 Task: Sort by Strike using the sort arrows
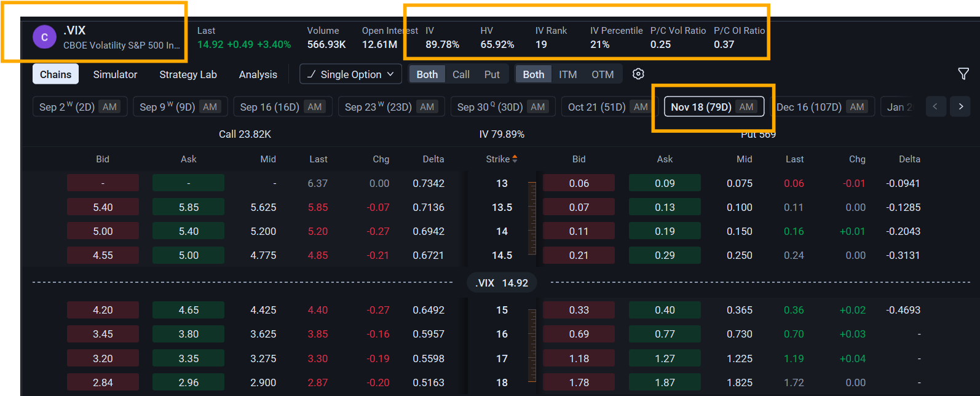(515, 159)
